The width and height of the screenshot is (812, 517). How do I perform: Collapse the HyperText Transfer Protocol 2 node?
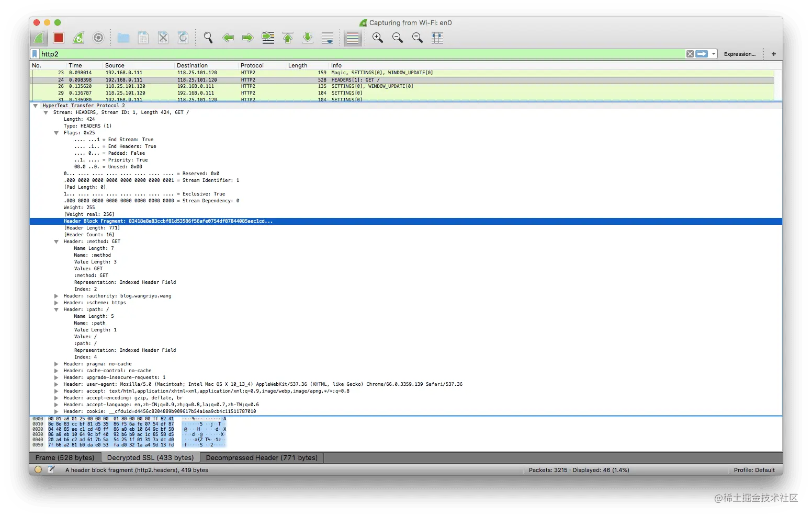[x=36, y=106]
